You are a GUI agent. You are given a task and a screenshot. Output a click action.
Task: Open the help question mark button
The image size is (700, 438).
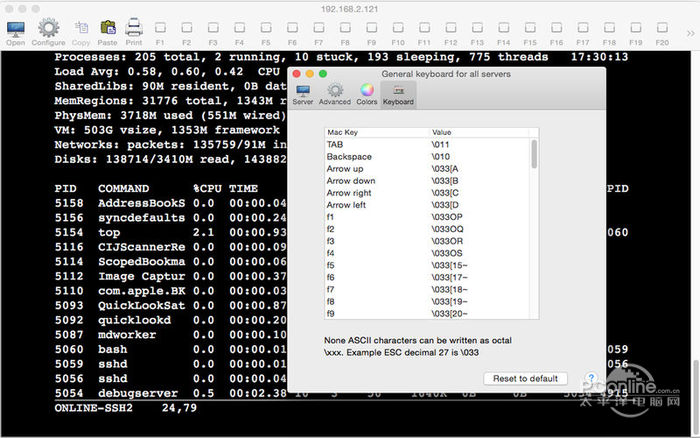click(591, 378)
